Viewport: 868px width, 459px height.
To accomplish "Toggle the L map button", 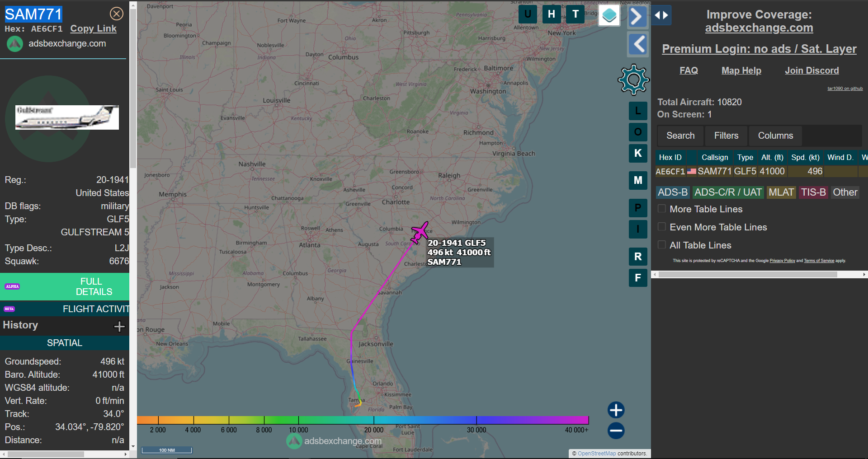I will click(638, 111).
